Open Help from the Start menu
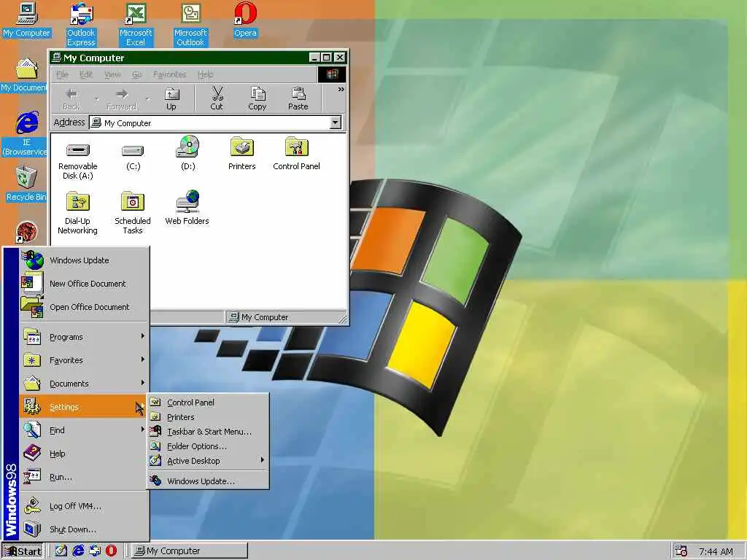Viewport: 747px width, 560px height. (85, 454)
